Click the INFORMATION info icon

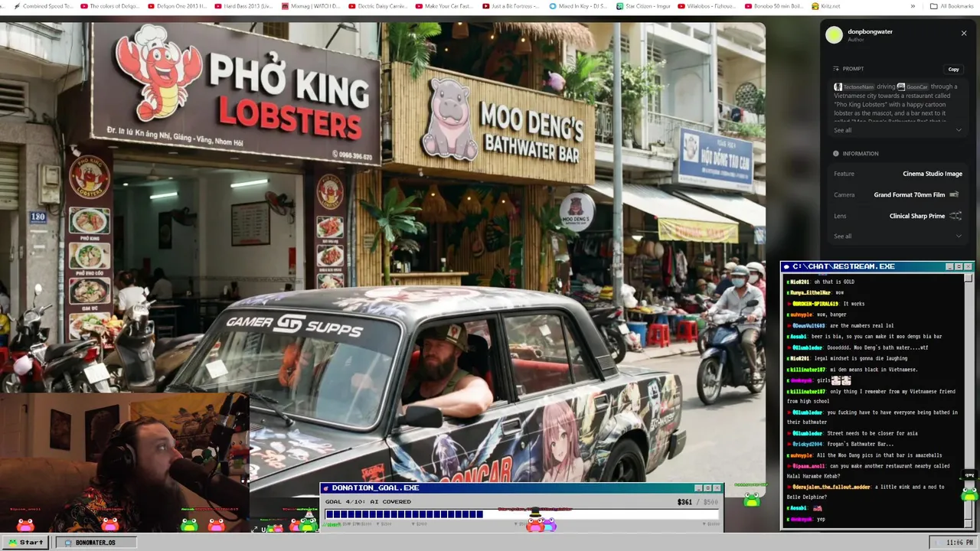(x=836, y=153)
